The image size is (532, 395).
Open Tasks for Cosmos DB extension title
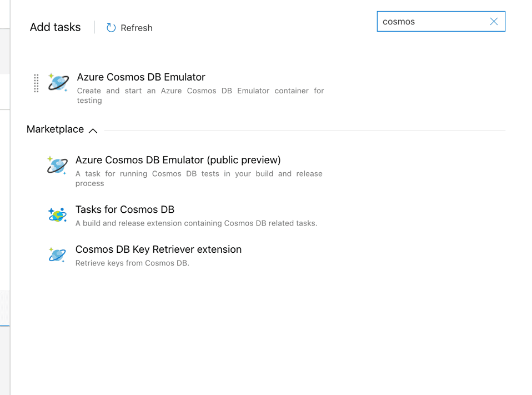click(125, 209)
